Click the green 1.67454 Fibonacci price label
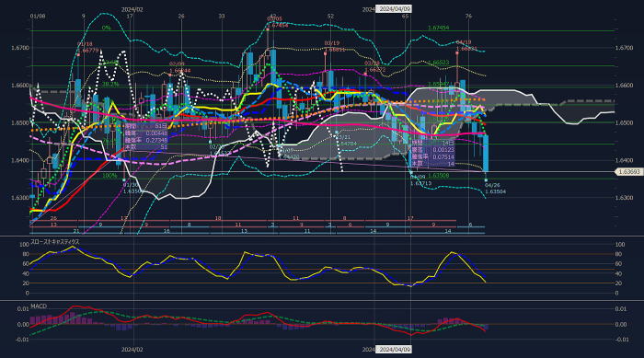Screen dimensions: 644x358 pyautogui.click(x=438, y=28)
